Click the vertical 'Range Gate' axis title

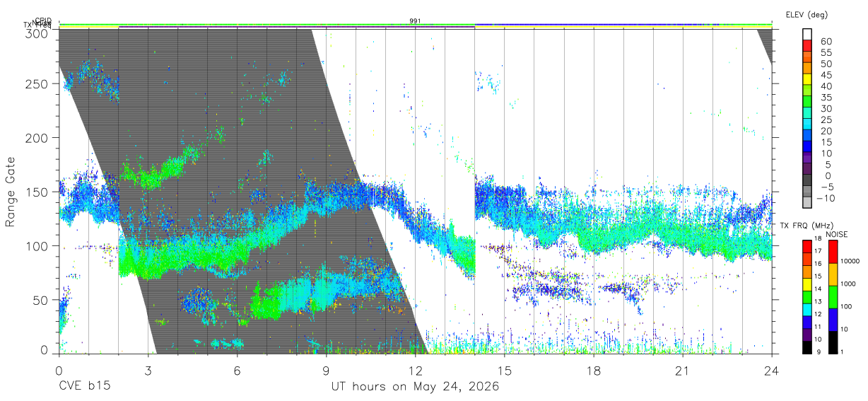[11, 192]
